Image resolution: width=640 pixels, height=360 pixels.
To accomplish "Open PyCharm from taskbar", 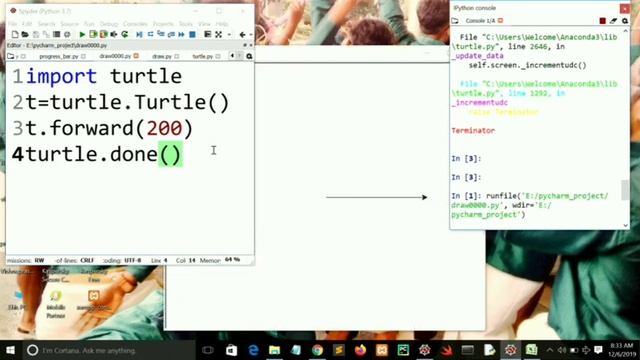I will click(403, 350).
